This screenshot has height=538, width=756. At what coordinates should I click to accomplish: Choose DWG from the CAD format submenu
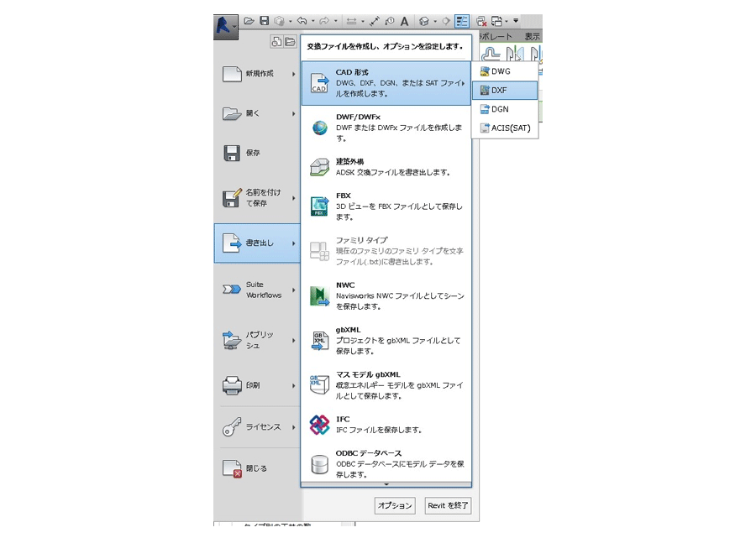pos(505,71)
